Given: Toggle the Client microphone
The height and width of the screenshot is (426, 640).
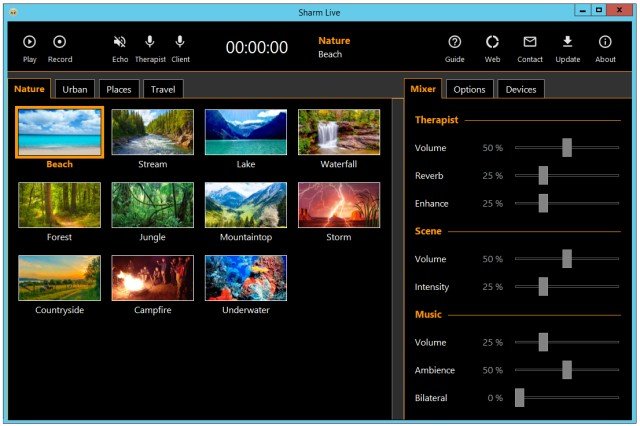Looking at the screenshot, I should [180, 42].
